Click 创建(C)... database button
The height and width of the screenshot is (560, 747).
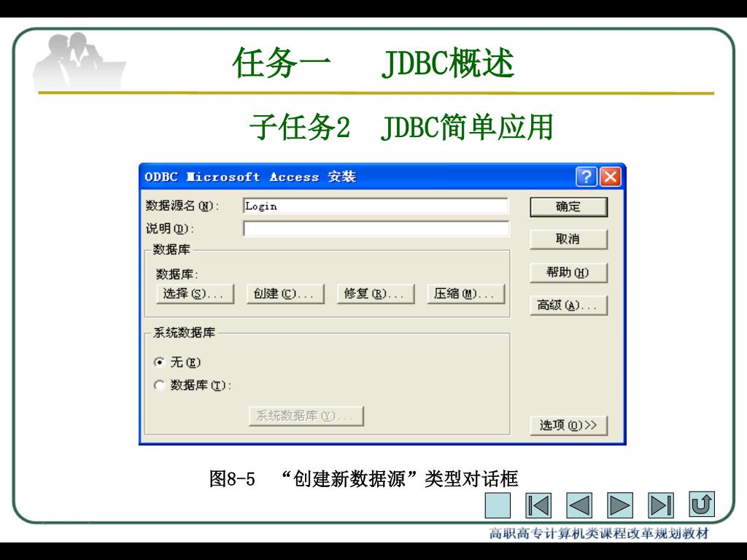pyautogui.click(x=285, y=294)
